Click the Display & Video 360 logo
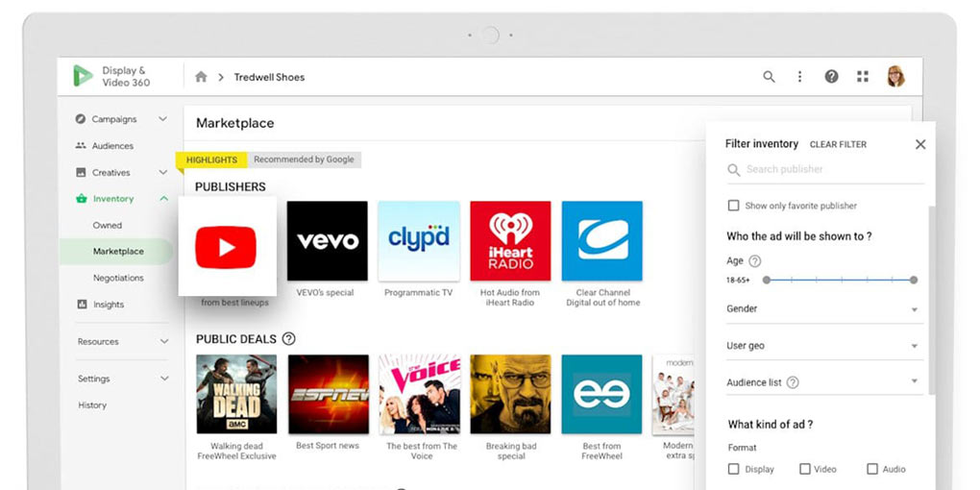The width and height of the screenshot is (980, 490). pos(84,77)
